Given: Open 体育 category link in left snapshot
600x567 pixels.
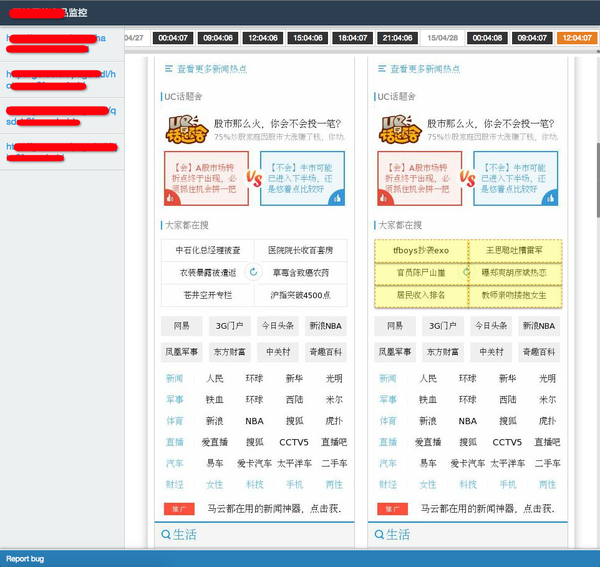Looking at the screenshot, I should click(174, 421).
